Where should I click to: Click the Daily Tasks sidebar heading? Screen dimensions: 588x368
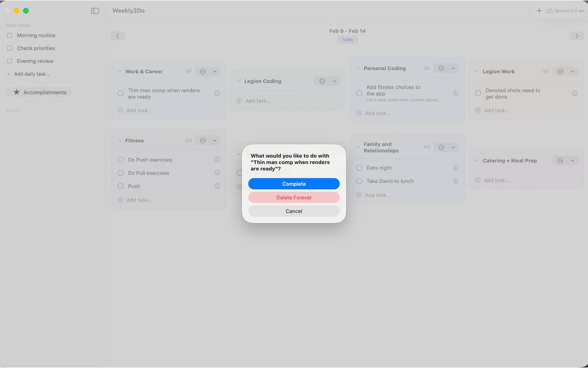click(18, 25)
